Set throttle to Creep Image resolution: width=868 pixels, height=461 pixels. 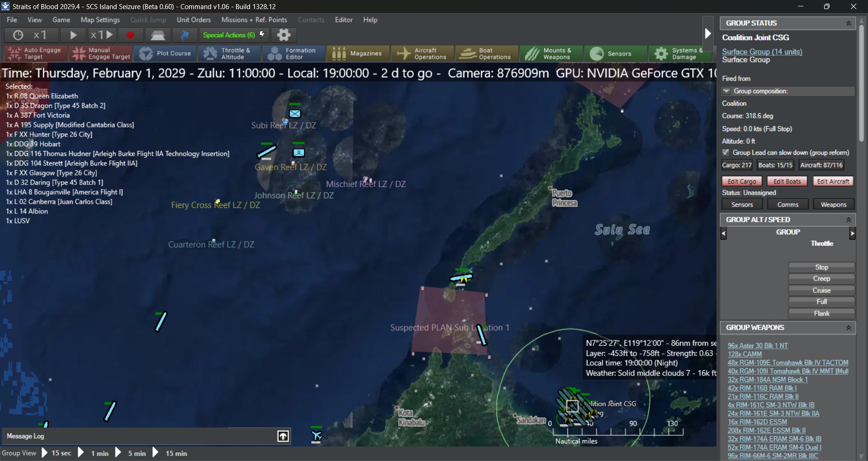pyautogui.click(x=821, y=279)
